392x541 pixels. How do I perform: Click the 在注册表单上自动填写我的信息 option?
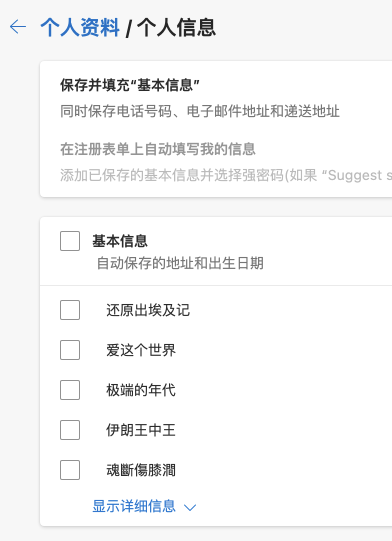click(x=158, y=149)
